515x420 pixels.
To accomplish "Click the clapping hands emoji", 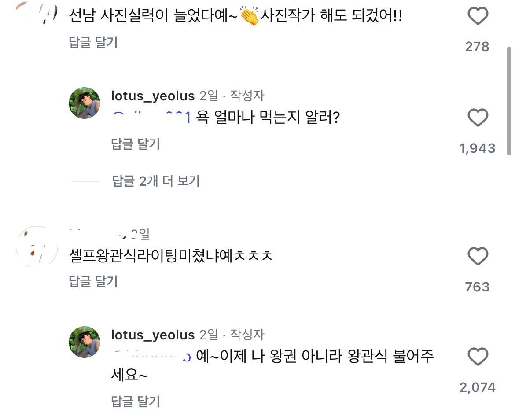I will (249, 17).
